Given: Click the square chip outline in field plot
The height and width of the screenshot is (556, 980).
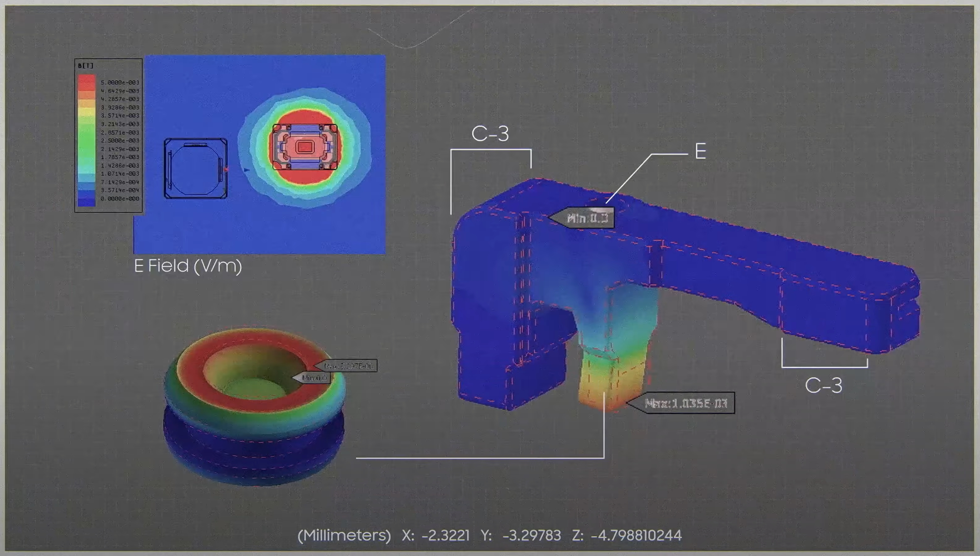Looking at the screenshot, I should coord(195,169).
